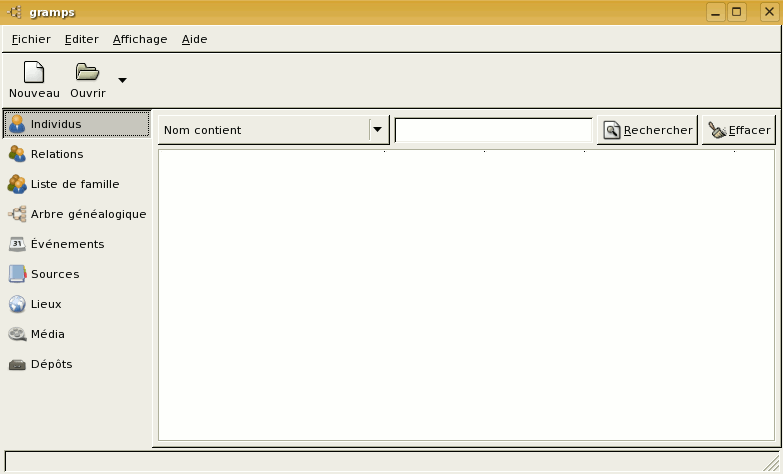The width and height of the screenshot is (783, 474).
Task: Open the 'Nom contient' filter dropdown
Action: 273,130
